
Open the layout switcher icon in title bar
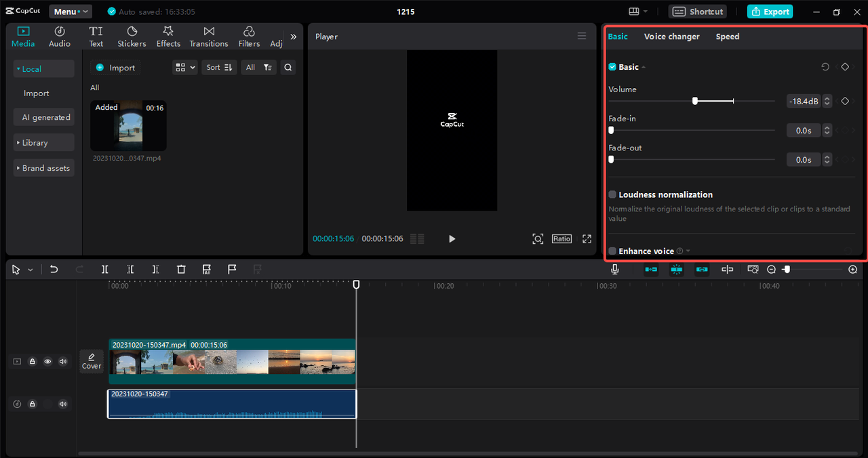click(x=638, y=12)
